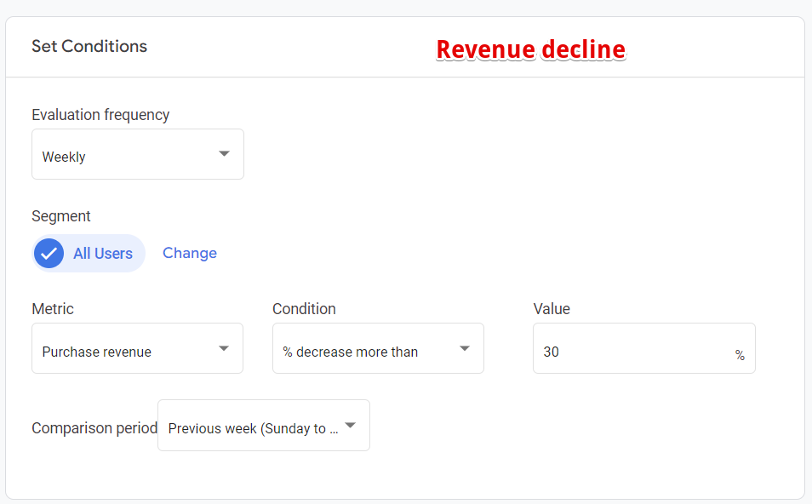Click the Condition label
Viewport: 812px width, 504px height.
[x=304, y=309]
